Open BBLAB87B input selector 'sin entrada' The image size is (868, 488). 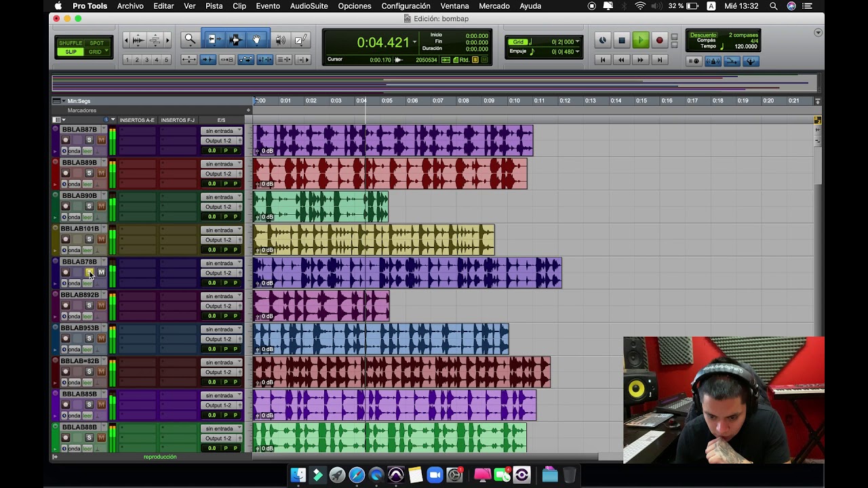click(221, 131)
